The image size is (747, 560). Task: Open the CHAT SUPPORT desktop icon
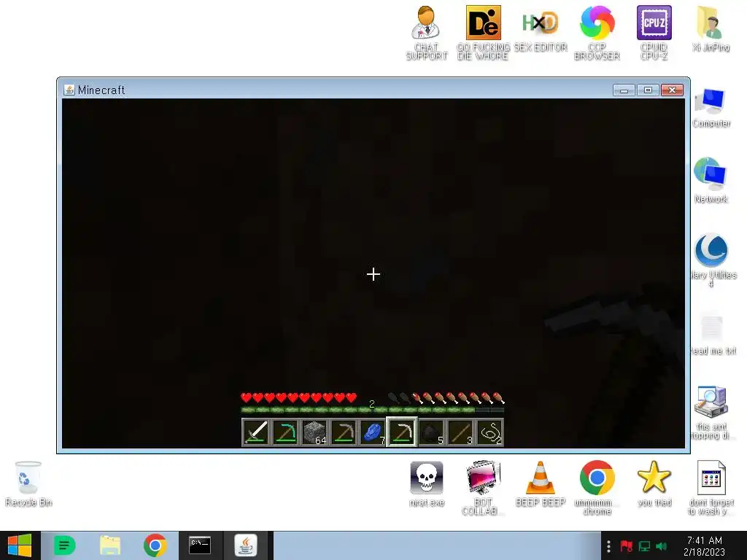pyautogui.click(x=426, y=33)
